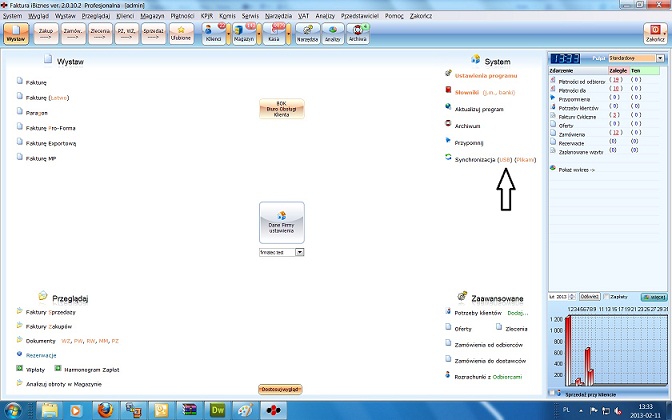Click the WZ documents link
Viewport: 672px width, 420px height.
(x=66, y=341)
